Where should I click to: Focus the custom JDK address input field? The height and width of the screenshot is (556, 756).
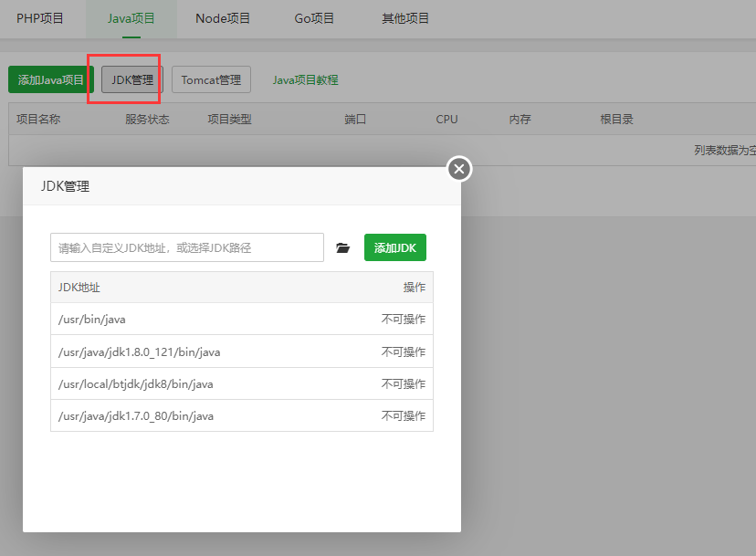coord(187,247)
